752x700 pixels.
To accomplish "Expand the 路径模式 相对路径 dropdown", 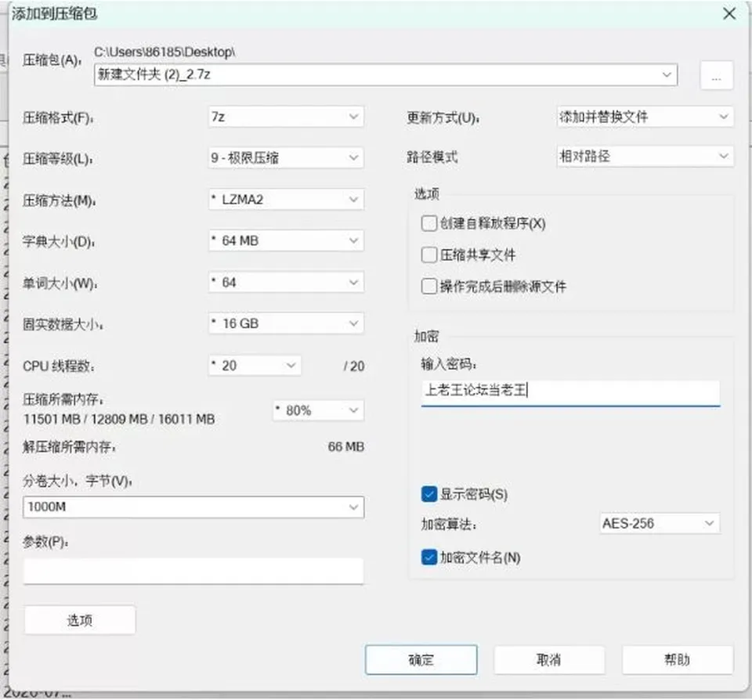I will (x=645, y=157).
